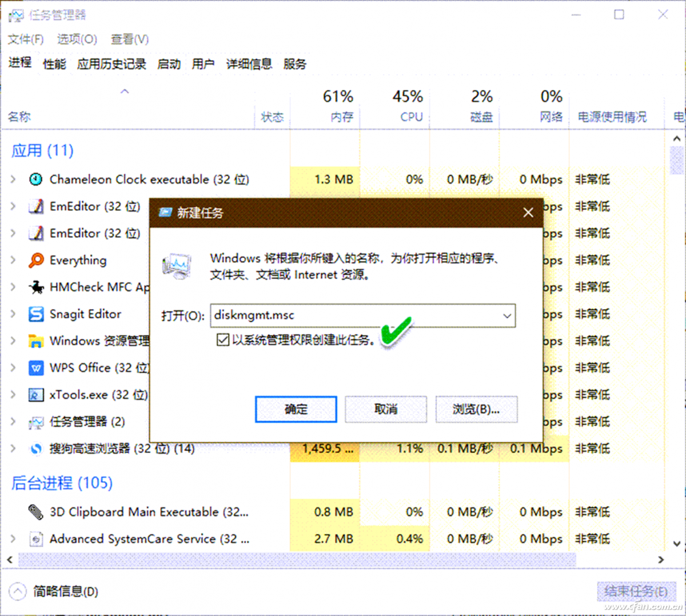Switch to the 用户 tab
Image resolution: width=686 pixels, height=616 pixels.
203,64
